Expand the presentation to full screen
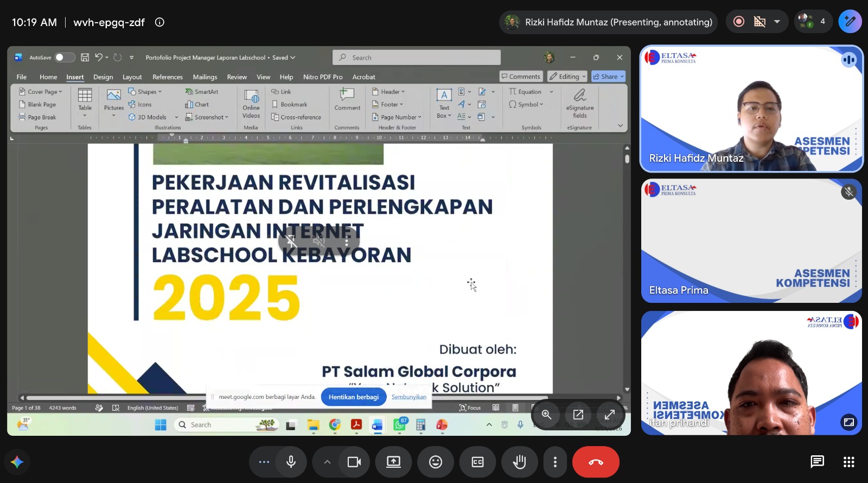The height and width of the screenshot is (483, 868). point(610,415)
